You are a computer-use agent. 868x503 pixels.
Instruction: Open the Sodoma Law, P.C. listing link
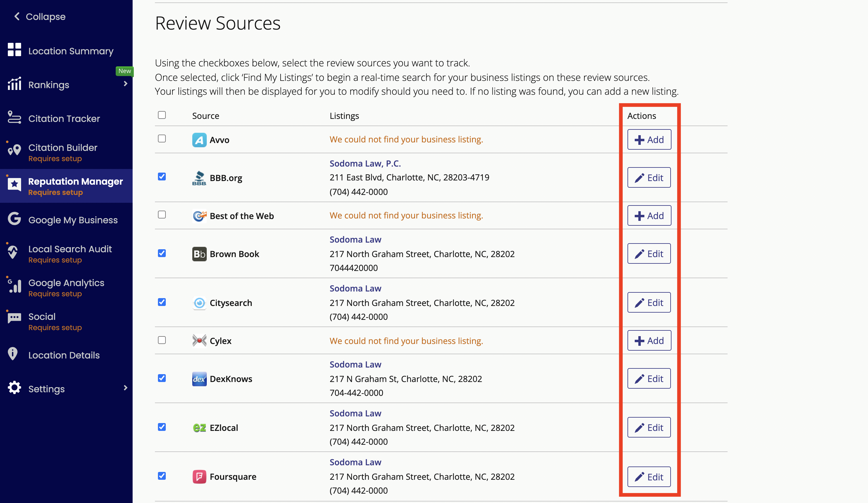tap(365, 163)
